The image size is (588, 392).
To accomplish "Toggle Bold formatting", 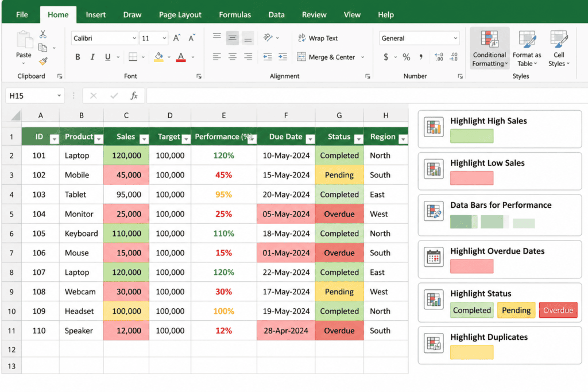I will click(x=78, y=57).
